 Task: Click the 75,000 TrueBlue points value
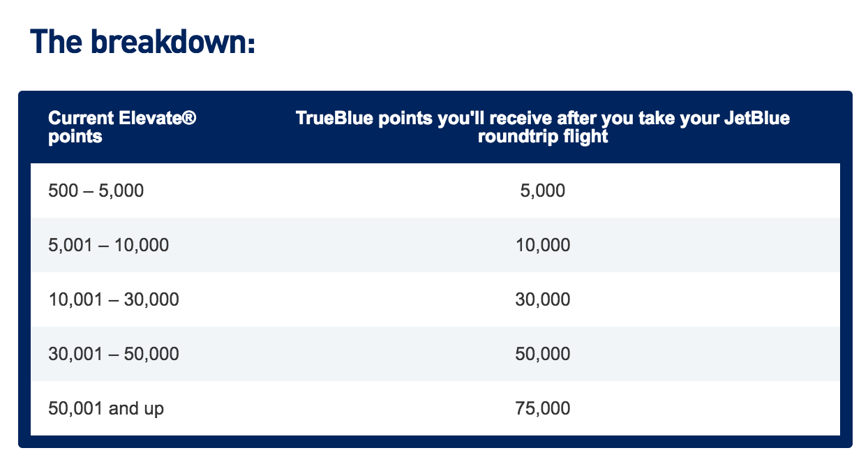pyautogui.click(x=542, y=408)
